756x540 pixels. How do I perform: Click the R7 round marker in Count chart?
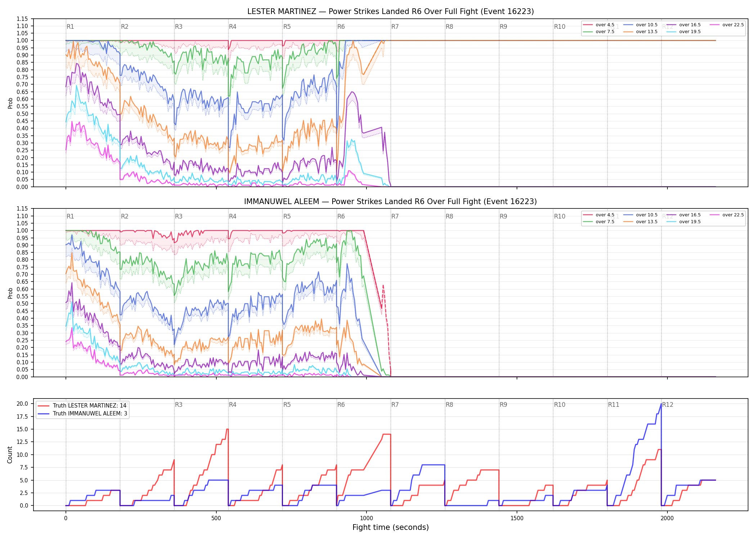point(395,405)
